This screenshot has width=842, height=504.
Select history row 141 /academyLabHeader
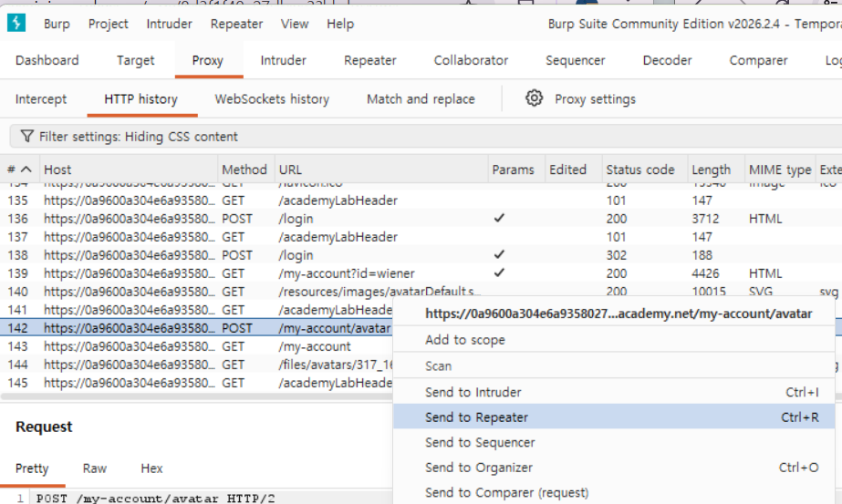click(196, 310)
